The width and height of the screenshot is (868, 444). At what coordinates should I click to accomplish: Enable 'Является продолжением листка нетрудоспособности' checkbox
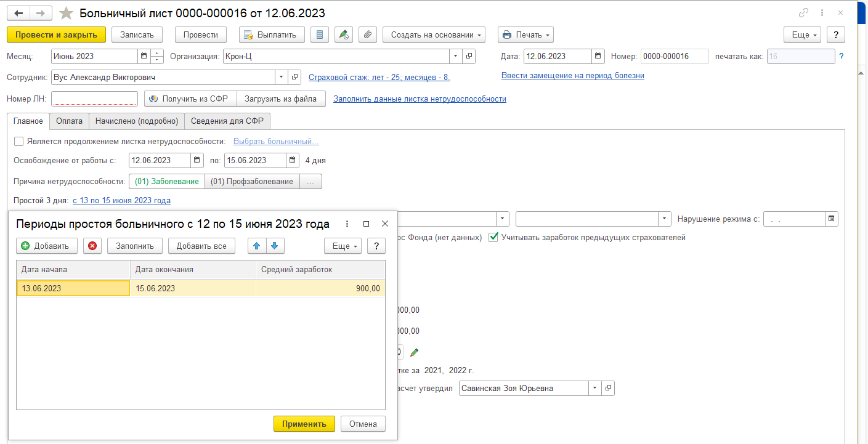click(x=19, y=142)
